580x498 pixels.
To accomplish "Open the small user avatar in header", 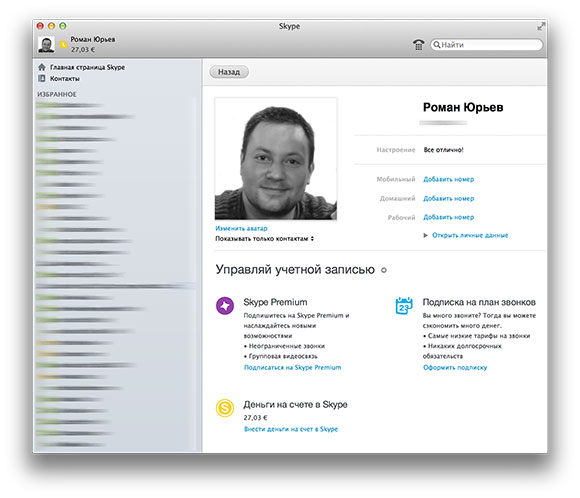I will (x=46, y=44).
